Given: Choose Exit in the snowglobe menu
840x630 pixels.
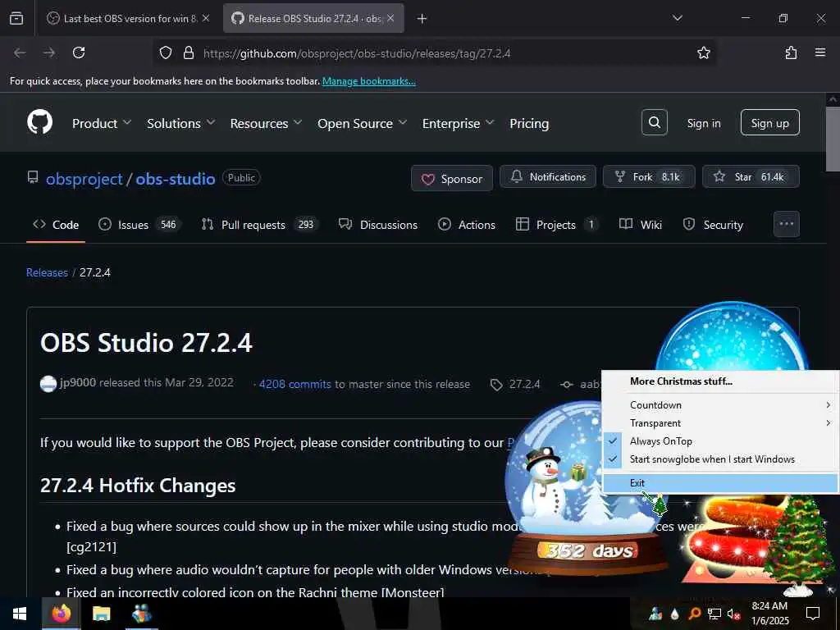Looking at the screenshot, I should (x=720, y=483).
